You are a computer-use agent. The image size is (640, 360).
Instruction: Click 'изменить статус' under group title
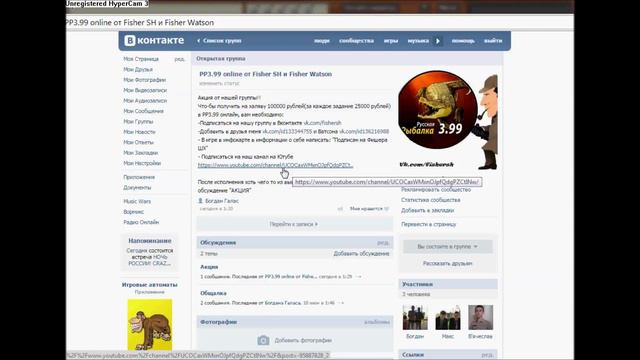219,84
